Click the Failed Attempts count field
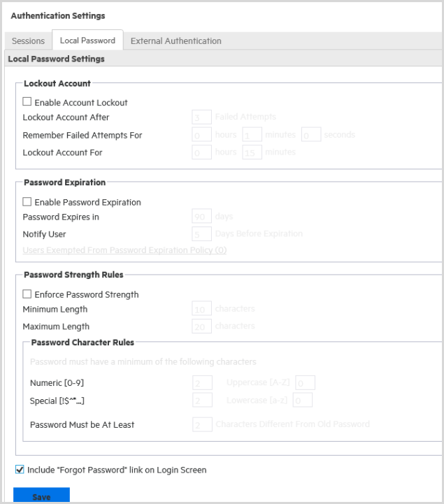The width and height of the screenshot is (444, 504). tap(201, 117)
